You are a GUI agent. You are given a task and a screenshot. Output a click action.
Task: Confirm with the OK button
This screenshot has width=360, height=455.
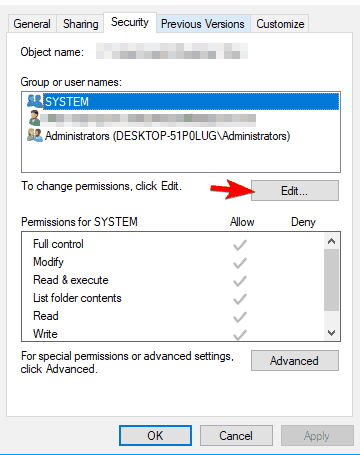[155, 435]
